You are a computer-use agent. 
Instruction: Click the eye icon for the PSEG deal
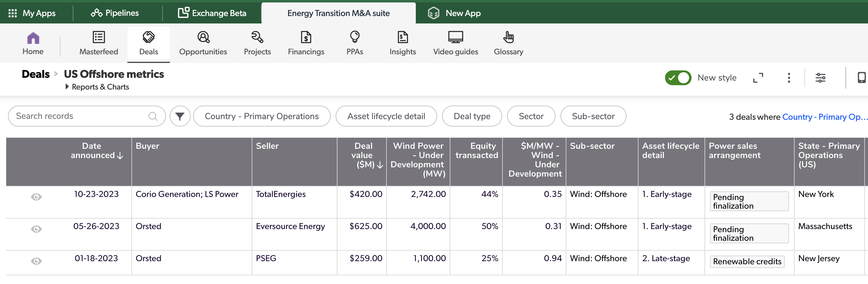point(36,261)
